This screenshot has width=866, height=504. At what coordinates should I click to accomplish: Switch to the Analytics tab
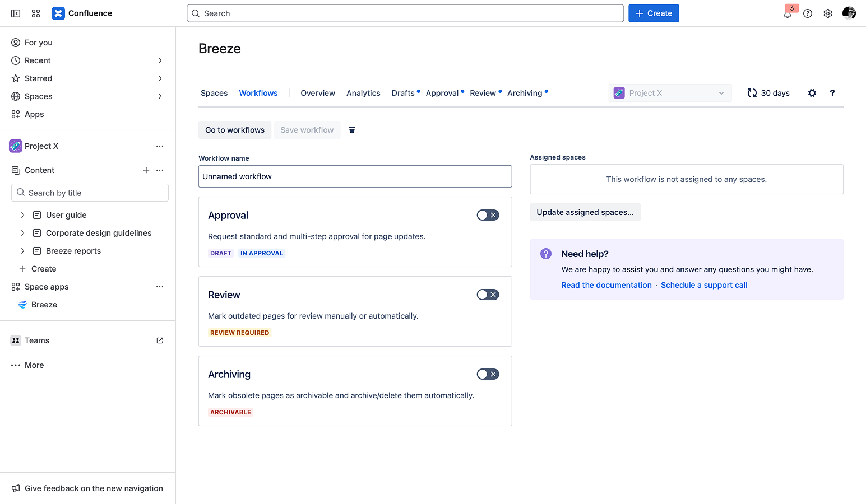tap(363, 93)
